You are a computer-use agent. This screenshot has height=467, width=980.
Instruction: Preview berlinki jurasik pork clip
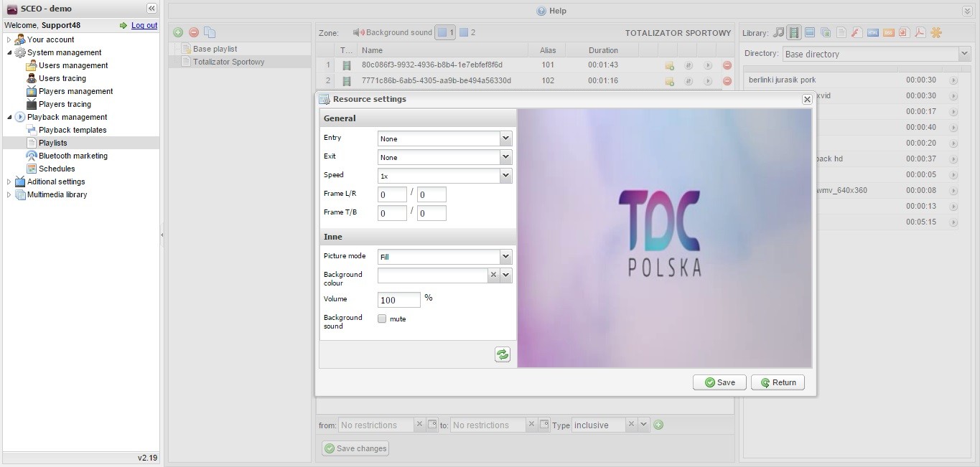pyautogui.click(x=953, y=80)
